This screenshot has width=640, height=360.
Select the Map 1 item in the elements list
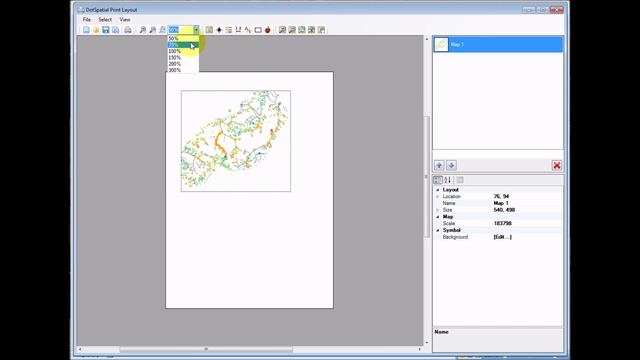click(498, 44)
